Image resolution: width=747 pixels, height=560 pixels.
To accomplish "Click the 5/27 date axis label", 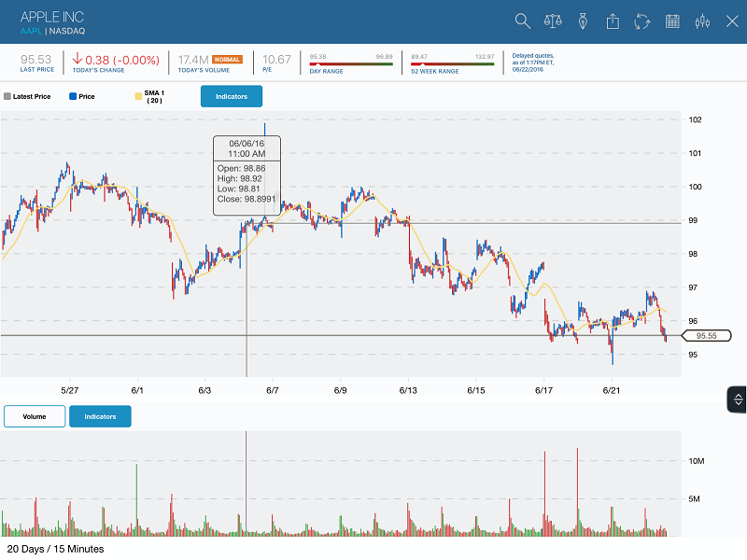I will (x=69, y=390).
